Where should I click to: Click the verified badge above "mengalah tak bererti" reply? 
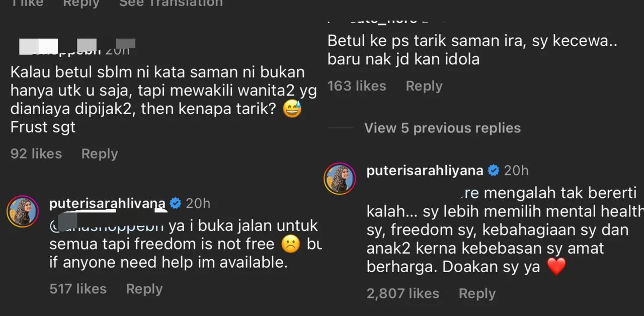[x=494, y=171]
